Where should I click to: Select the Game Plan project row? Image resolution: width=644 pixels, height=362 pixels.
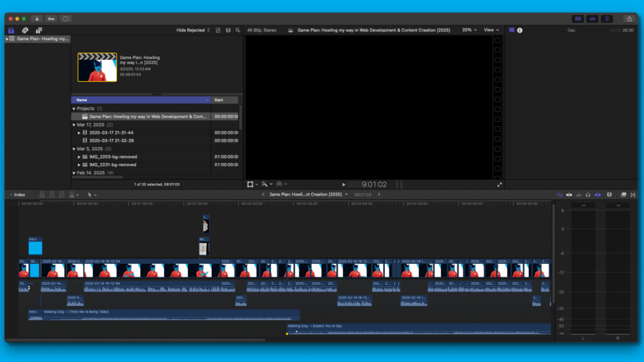tap(155, 116)
